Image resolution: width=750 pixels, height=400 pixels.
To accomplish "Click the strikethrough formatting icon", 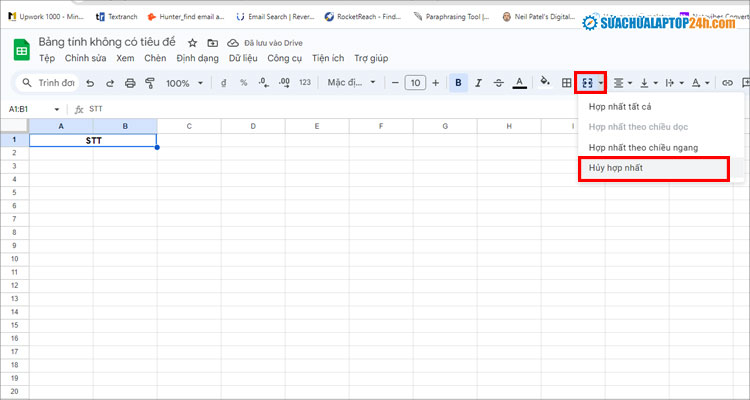I will (499, 83).
